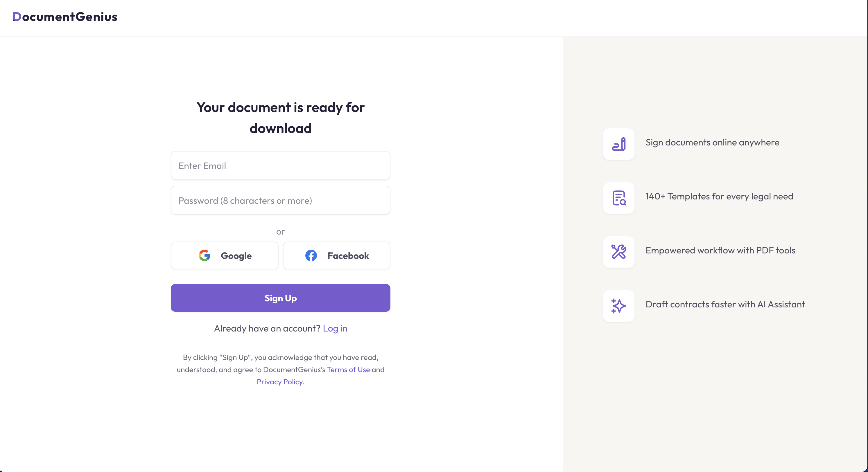Click 'Empowered workflow with PDF tools' text
This screenshot has height=472, width=868.
[720, 251]
